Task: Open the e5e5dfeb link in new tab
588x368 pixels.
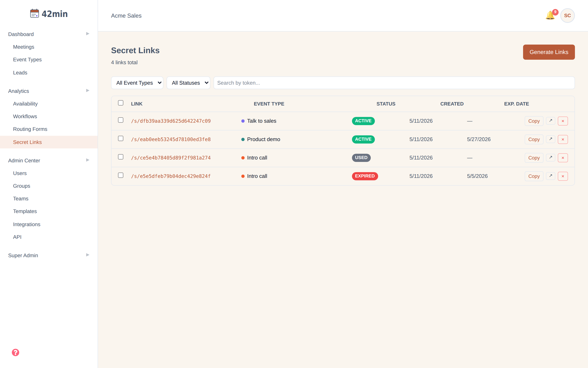Action: pos(551,176)
